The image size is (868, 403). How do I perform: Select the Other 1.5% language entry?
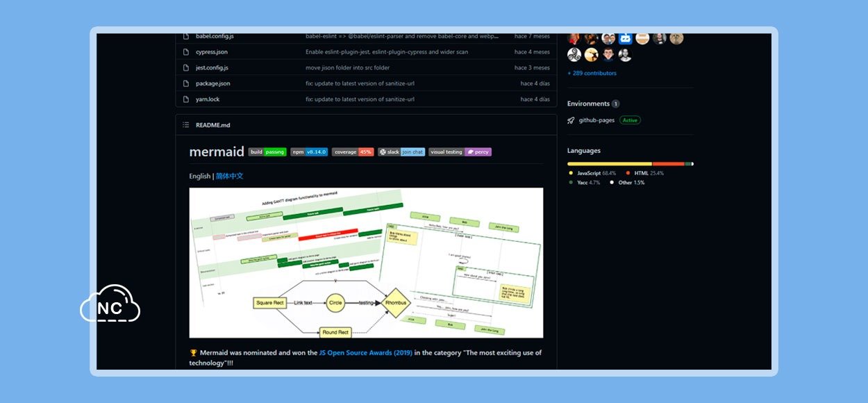coord(627,183)
